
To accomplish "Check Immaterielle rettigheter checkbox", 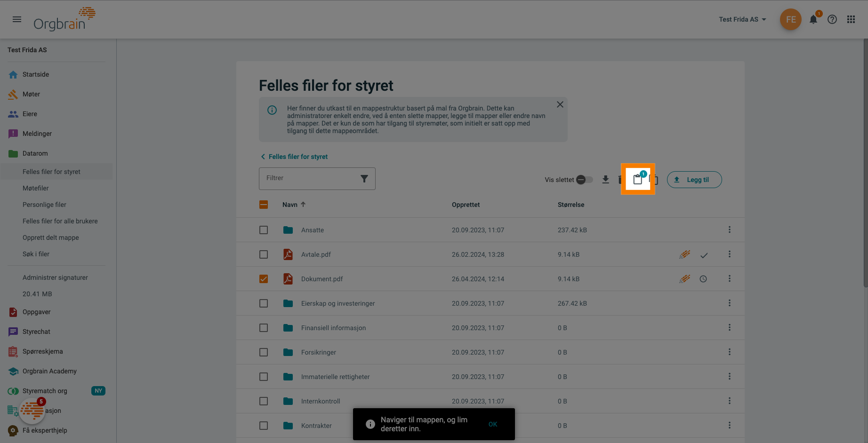I will (x=264, y=377).
